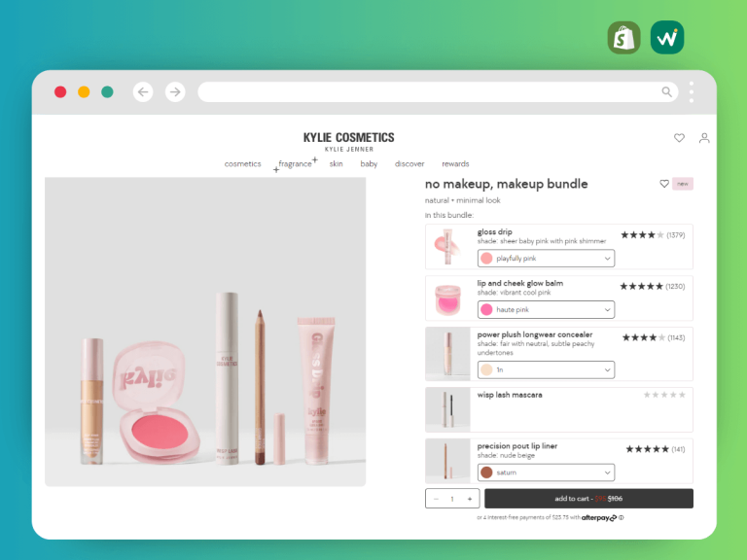Click the green window dot

tap(107, 92)
